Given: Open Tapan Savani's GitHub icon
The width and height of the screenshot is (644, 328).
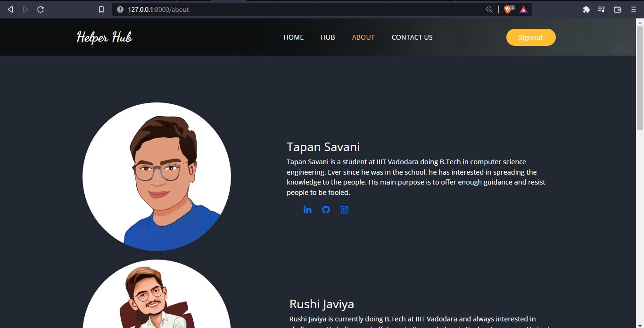Looking at the screenshot, I should click(x=326, y=210).
